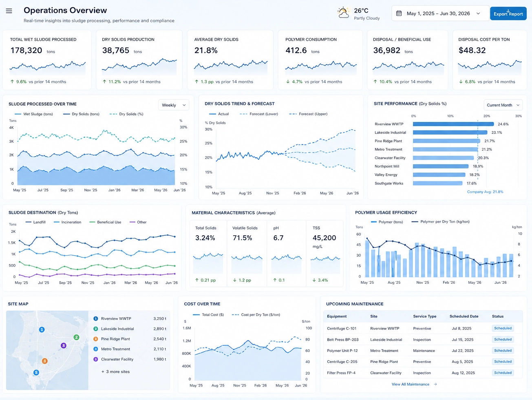Select Pine Ridge Plant numbered list badge
Viewport: 532px width, 400px height.
pyautogui.click(x=96, y=339)
